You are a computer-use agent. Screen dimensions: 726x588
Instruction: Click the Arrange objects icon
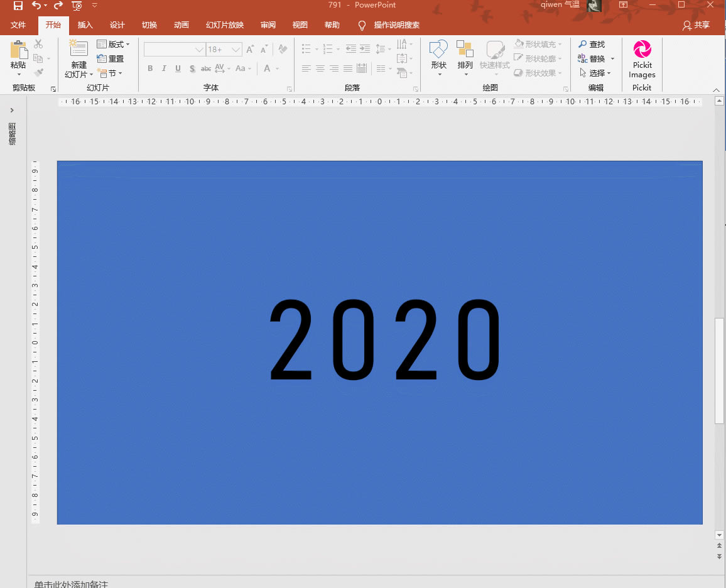(465, 50)
